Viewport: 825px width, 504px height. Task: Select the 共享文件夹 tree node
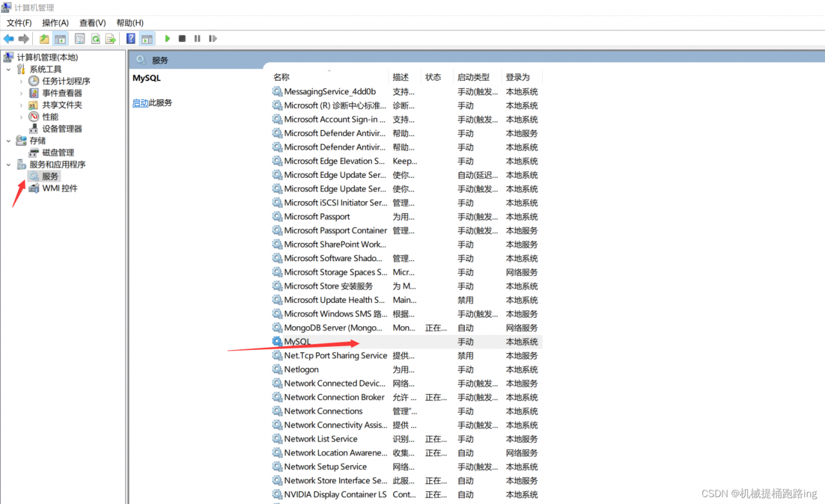(x=63, y=105)
